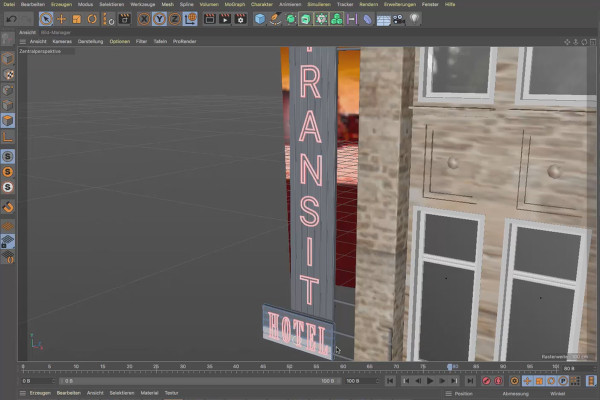Image resolution: width=600 pixels, height=400 pixels.
Task: Open the recent tools list icon
Action: point(108,19)
